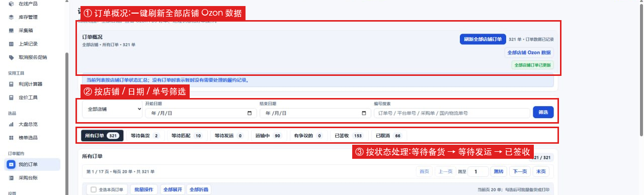Click the 刷新全部店铺订单 button
The image size is (644, 195).
point(482,39)
